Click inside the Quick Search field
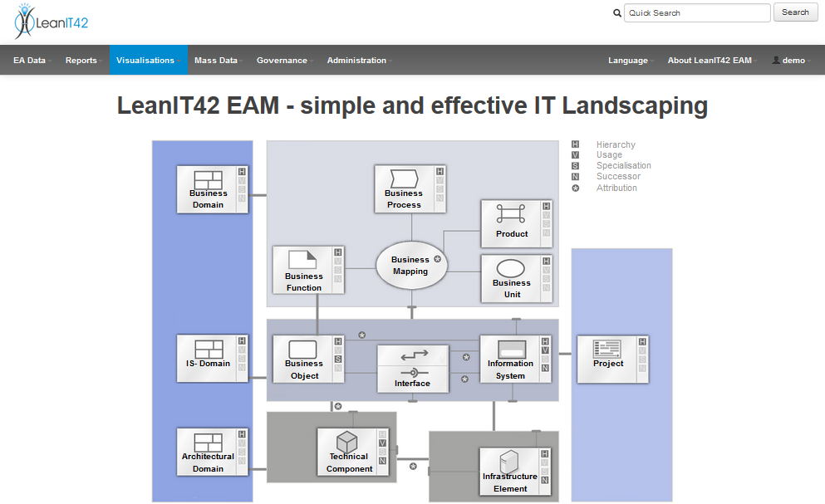 point(696,12)
